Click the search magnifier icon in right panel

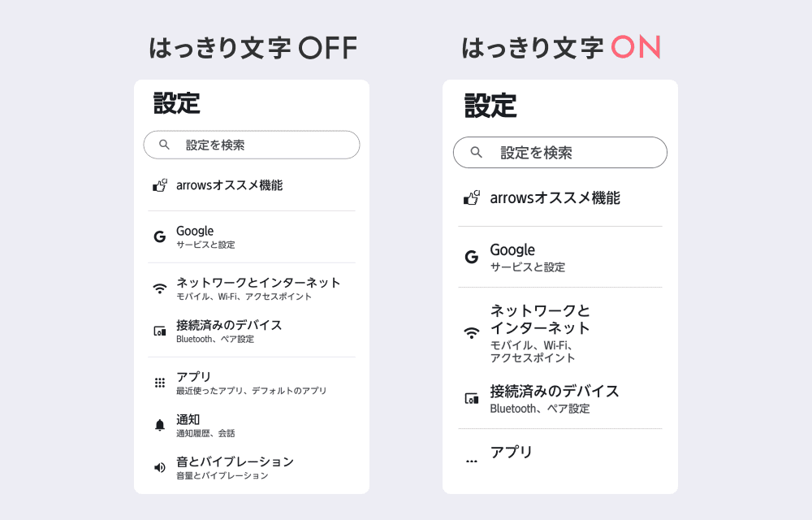tap(476, 152)
